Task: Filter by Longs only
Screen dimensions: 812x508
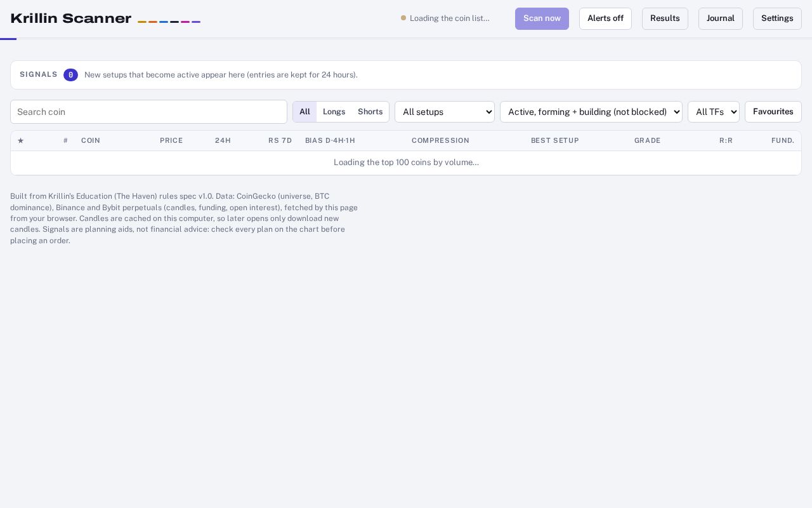Action: click(334, 112)
